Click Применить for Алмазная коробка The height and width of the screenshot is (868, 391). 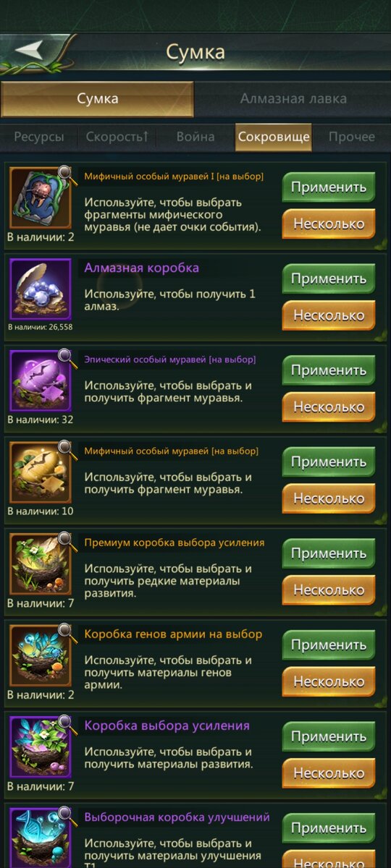[x=329, y=278]
